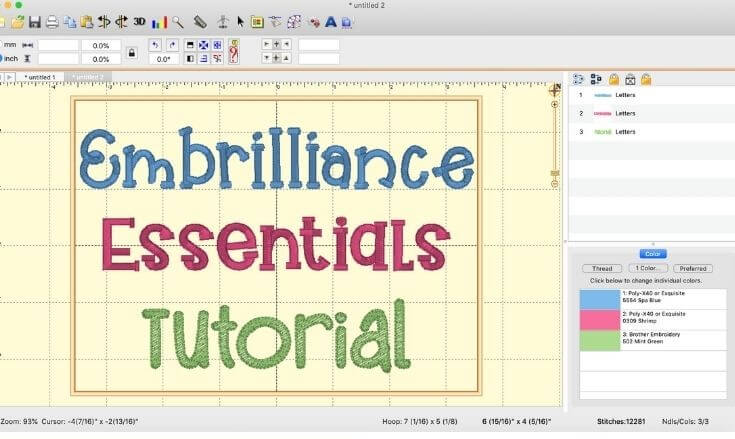Click the tab scroll right arrow
Image resolution: width=735 pixels, height=439 pixels.
9,77
